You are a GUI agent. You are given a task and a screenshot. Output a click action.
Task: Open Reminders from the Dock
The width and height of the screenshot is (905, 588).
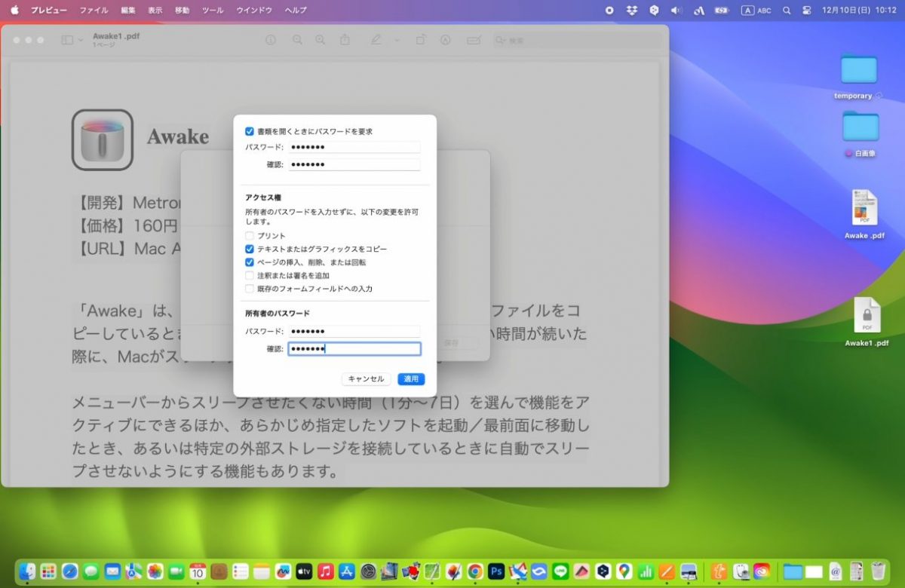241,571
